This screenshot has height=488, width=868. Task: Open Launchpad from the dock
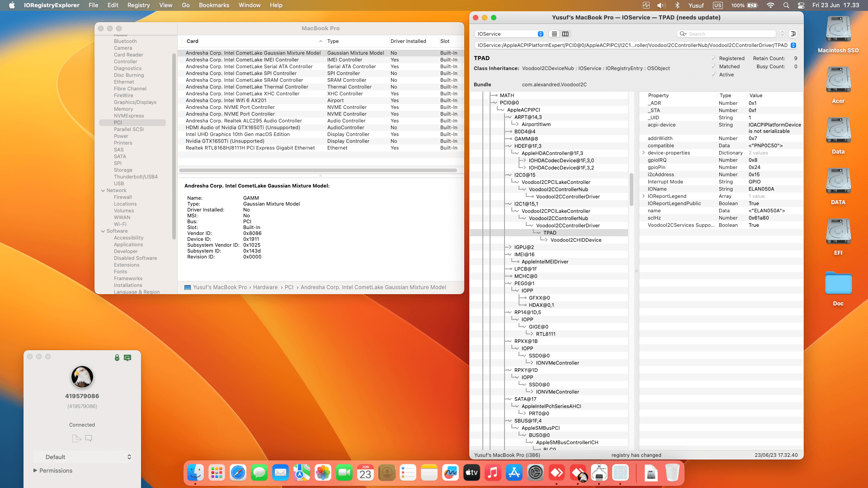[x=217, y=473]
